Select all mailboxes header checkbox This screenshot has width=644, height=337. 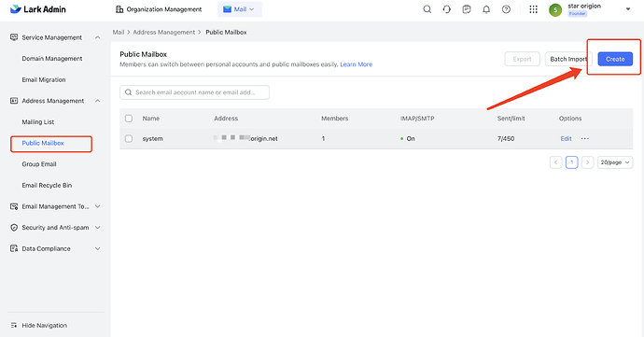pos(129,119)
